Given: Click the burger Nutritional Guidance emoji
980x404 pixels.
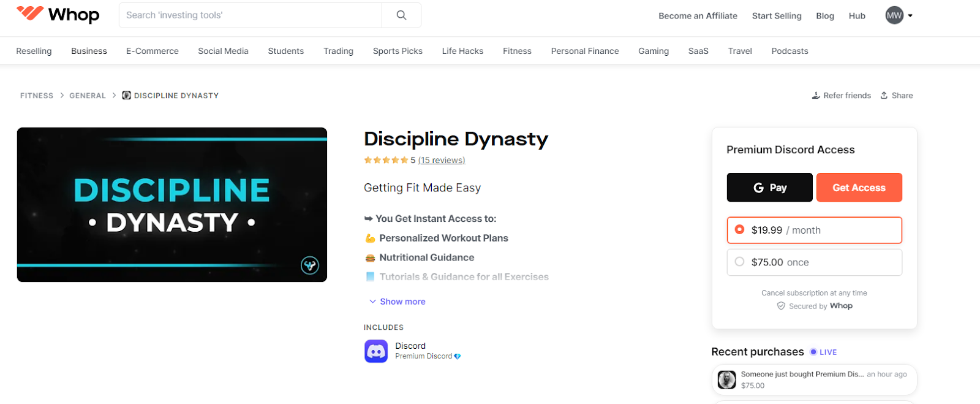Looking at the screenshot, I should (x=370, y=258).
